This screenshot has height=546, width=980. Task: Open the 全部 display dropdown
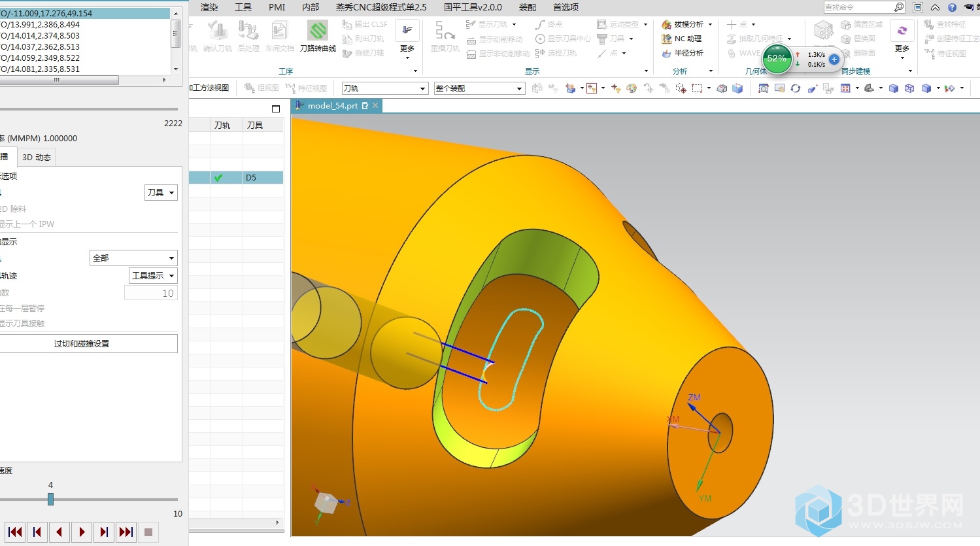click(133, 258)
